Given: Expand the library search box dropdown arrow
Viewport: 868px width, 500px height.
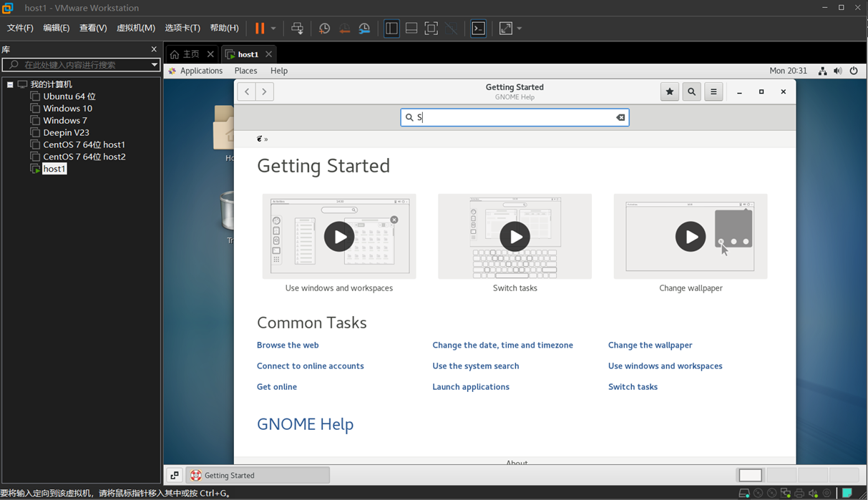Looking at the screenshot, I should tap(154, 65).
